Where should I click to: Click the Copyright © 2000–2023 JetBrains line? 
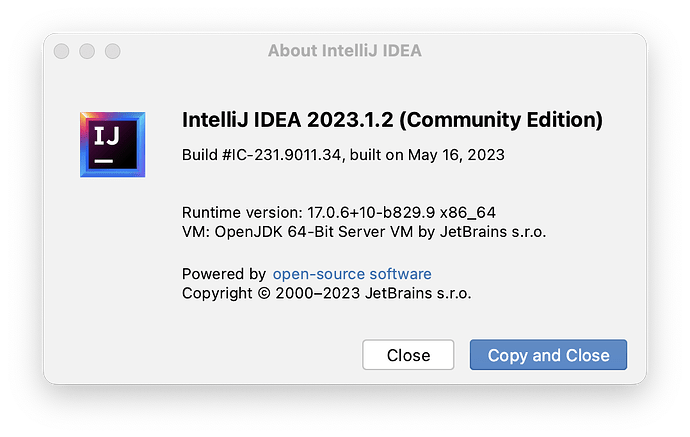(327, 293)
